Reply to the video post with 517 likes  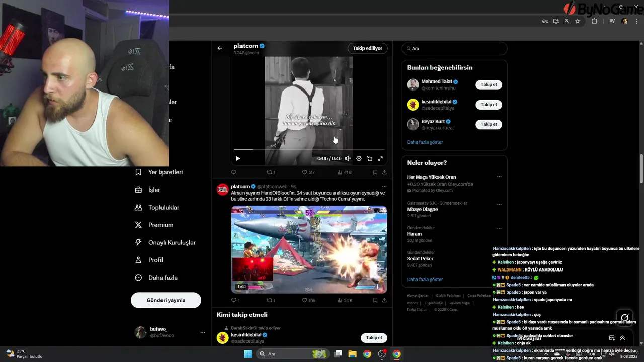click(x=234, y=172)
